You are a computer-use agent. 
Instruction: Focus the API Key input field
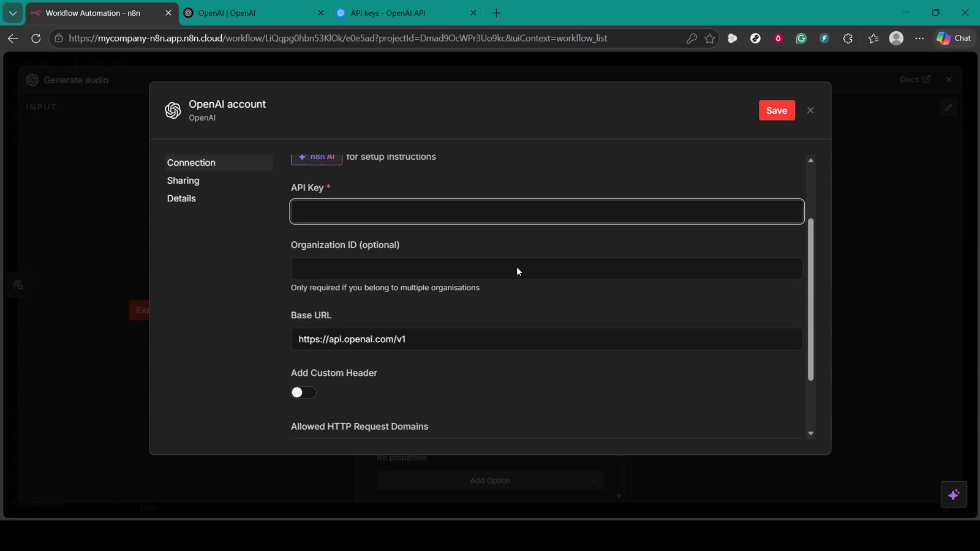547,212
